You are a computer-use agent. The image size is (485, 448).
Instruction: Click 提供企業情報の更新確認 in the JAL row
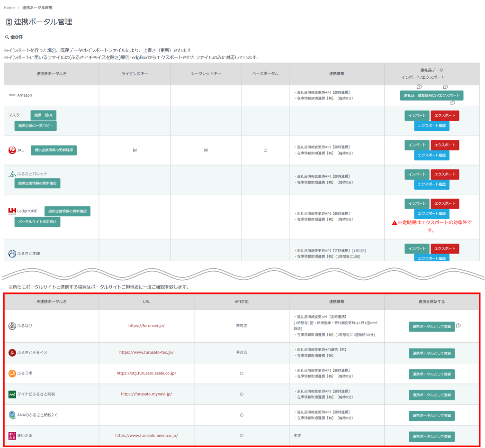tap(54, 150)
